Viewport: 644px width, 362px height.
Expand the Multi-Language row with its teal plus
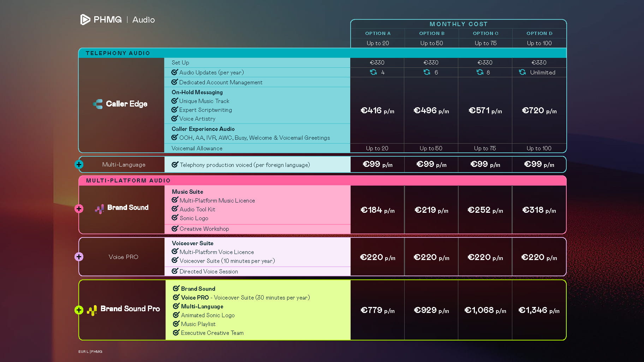click(x=79, y=164)
